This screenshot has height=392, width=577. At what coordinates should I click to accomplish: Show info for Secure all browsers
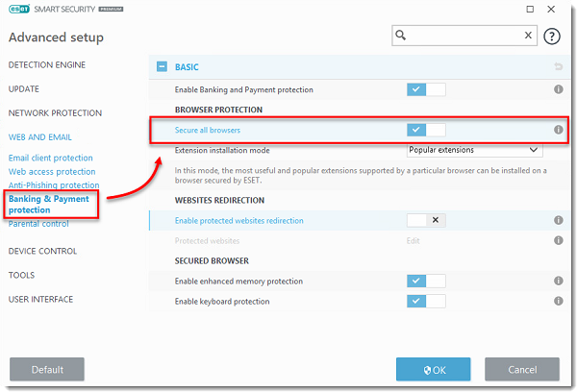point(558,130)
